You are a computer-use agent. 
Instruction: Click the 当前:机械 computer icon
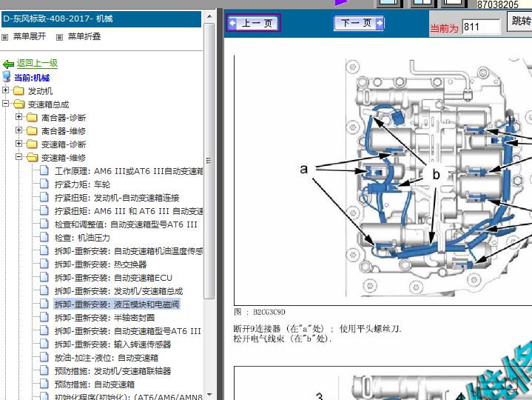pyautogui.click(x=7, y=76)
